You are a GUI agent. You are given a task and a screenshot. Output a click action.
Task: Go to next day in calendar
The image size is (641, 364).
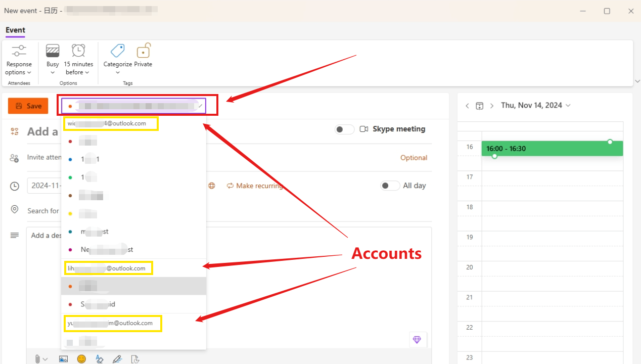492,106
